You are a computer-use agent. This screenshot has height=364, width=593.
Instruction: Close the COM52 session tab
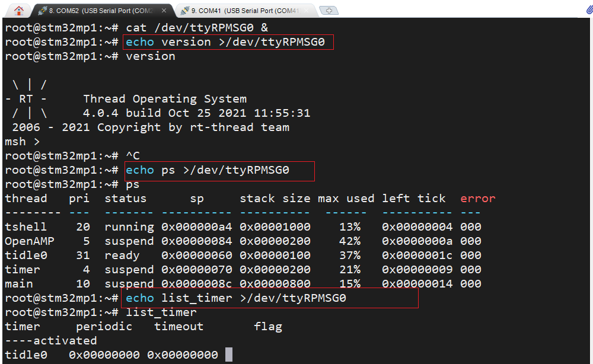(163, 10)
